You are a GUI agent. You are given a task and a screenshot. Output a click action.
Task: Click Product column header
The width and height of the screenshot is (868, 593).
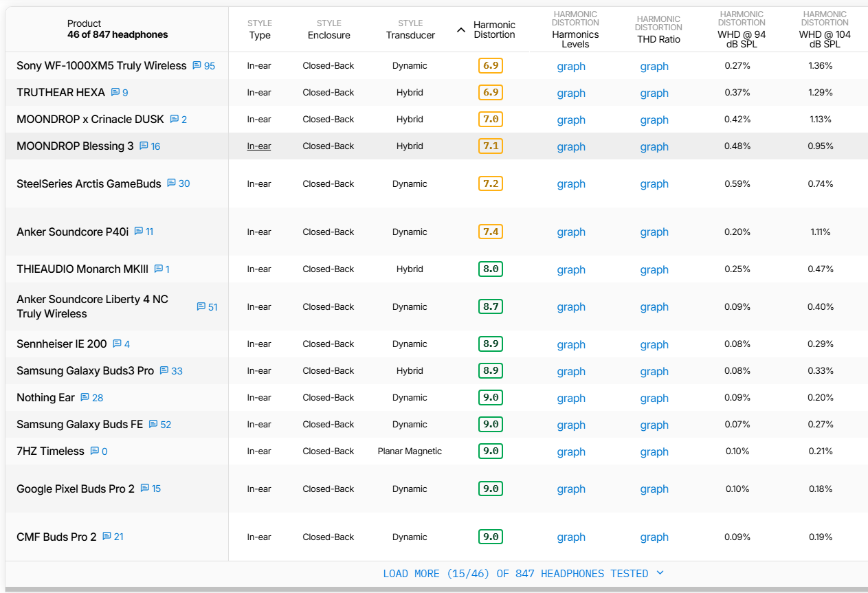tap(117, 29)
